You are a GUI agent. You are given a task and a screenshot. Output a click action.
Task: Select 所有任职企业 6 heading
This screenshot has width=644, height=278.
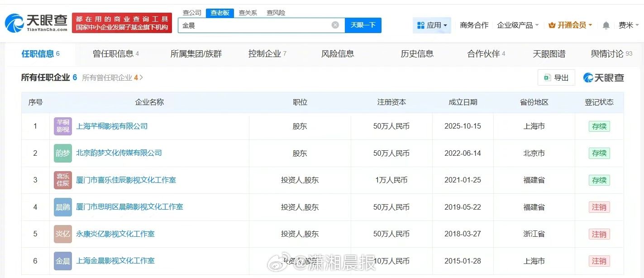coord(49,78)
